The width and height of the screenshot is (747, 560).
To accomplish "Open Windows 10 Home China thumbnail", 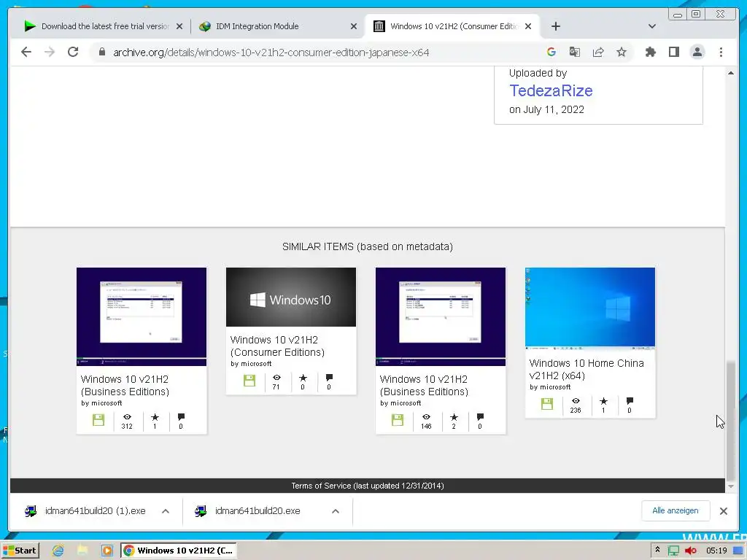I will coord(590,308).
